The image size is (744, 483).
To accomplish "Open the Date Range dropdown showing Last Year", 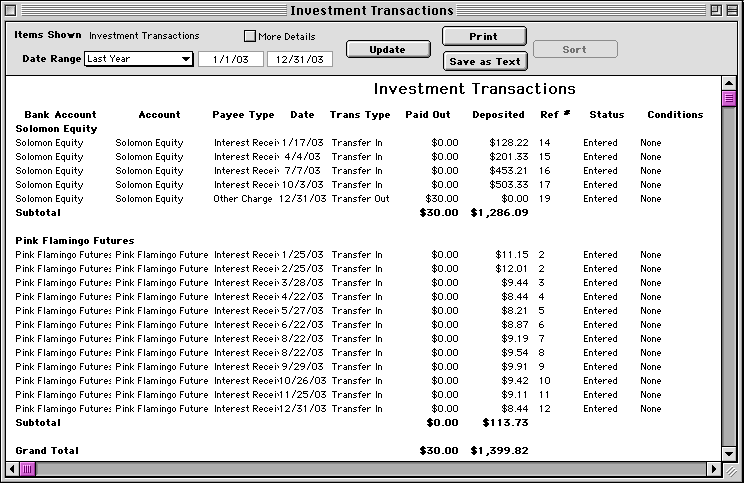I will (x=139, y=59).
